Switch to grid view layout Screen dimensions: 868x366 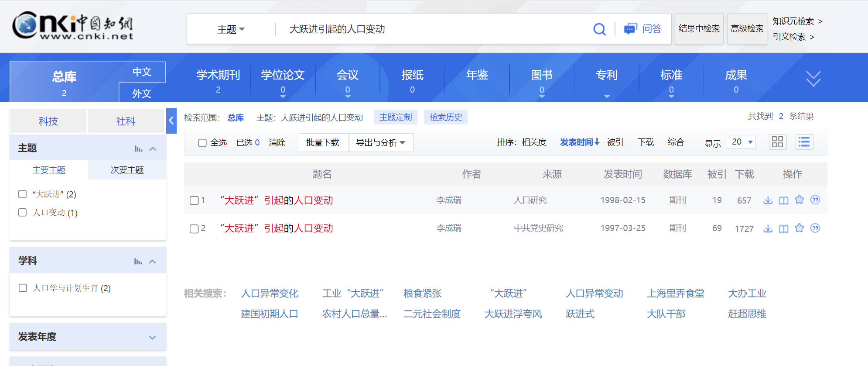[777, 142]
